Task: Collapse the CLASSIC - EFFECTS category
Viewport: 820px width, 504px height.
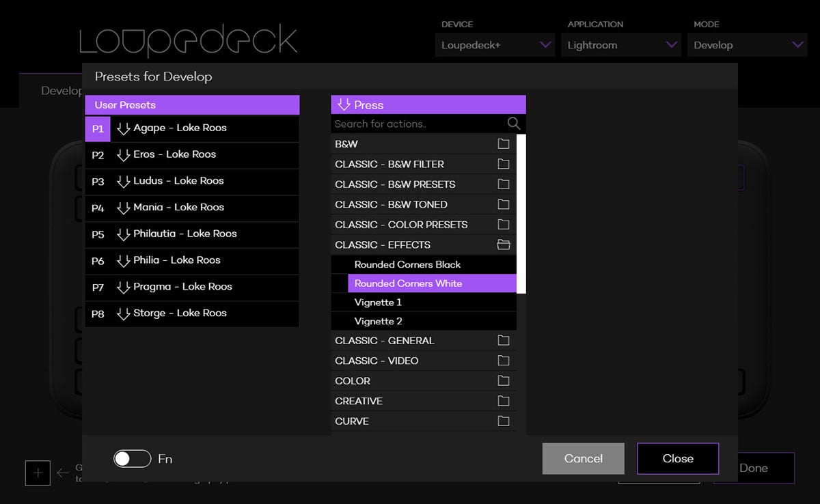Action: click(424, 244)
